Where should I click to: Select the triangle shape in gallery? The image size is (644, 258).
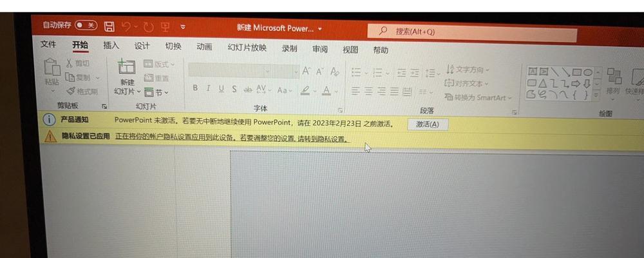(543, 84)
